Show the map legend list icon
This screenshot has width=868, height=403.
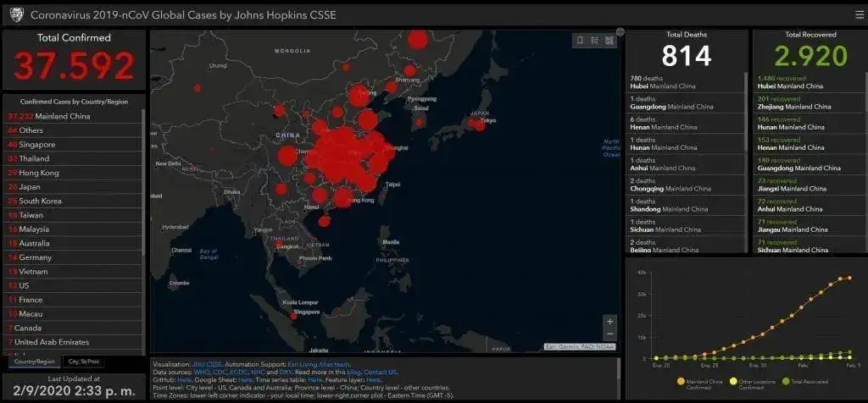594,40
